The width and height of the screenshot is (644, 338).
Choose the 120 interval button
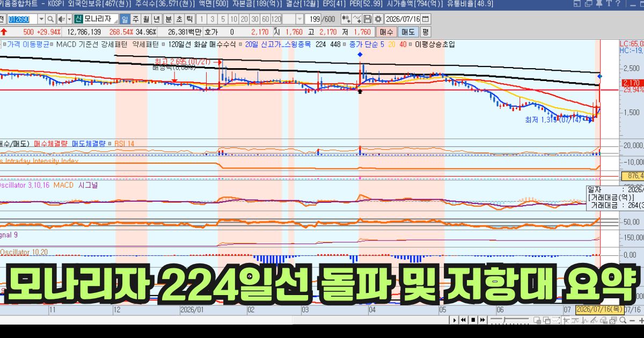point(276,19)
